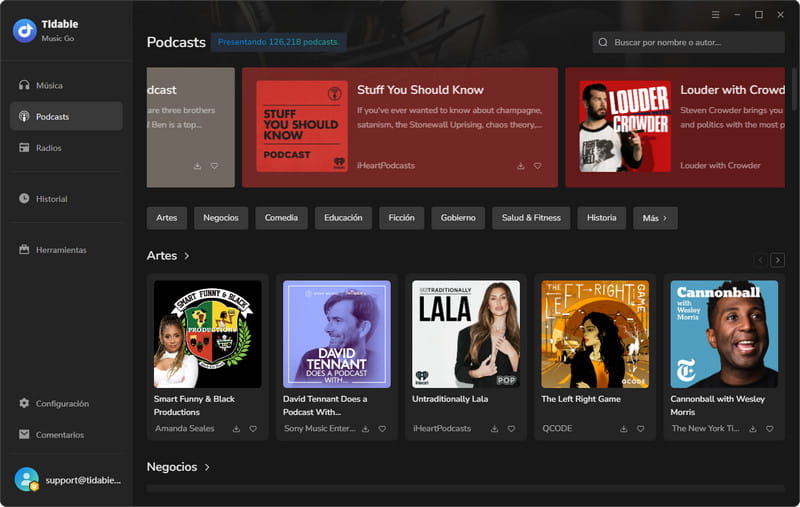Click the Tidable Music Go logo icon
The image size is (800, 507).
[x=24, y=31]
